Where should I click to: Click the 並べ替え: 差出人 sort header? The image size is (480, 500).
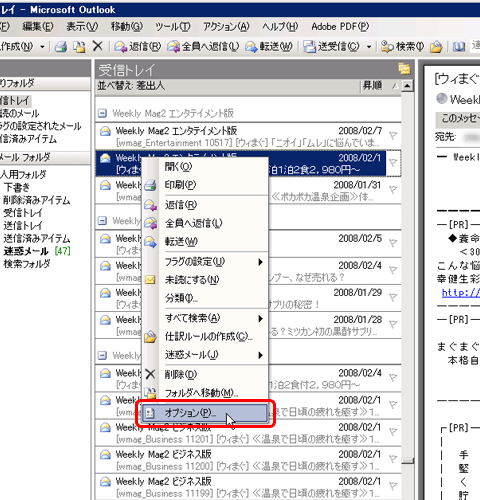pos(228,86)
